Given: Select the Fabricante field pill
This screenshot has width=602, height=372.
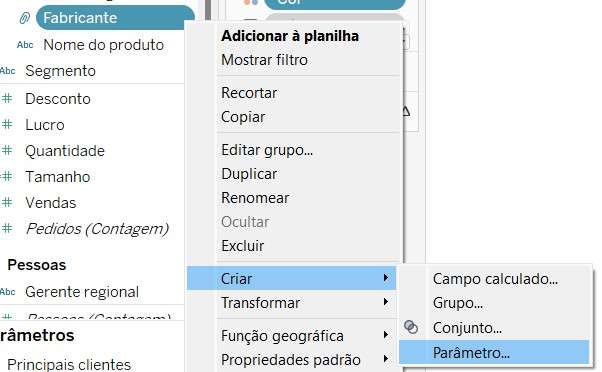Looking at the screenshot, I should (x=115, y=18).
